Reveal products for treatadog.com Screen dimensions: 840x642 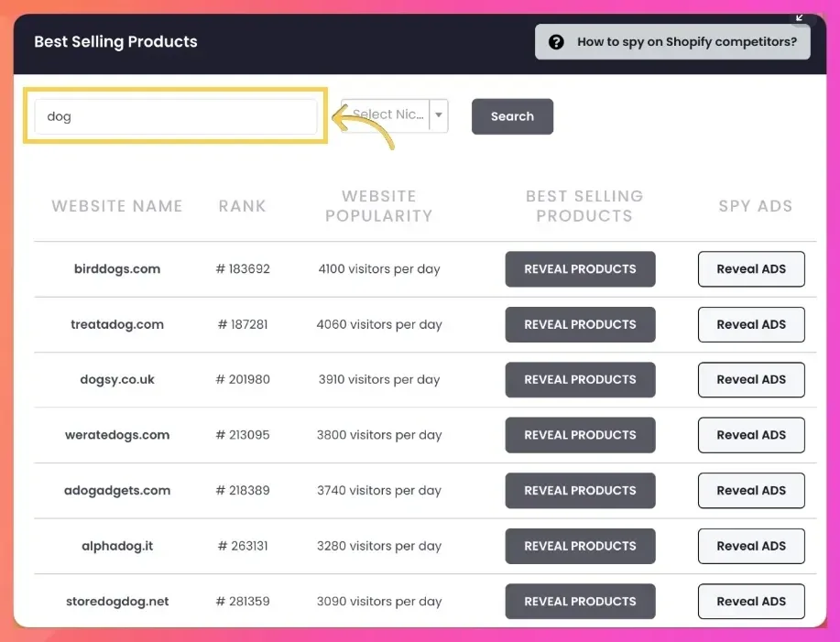pos(580,324)
